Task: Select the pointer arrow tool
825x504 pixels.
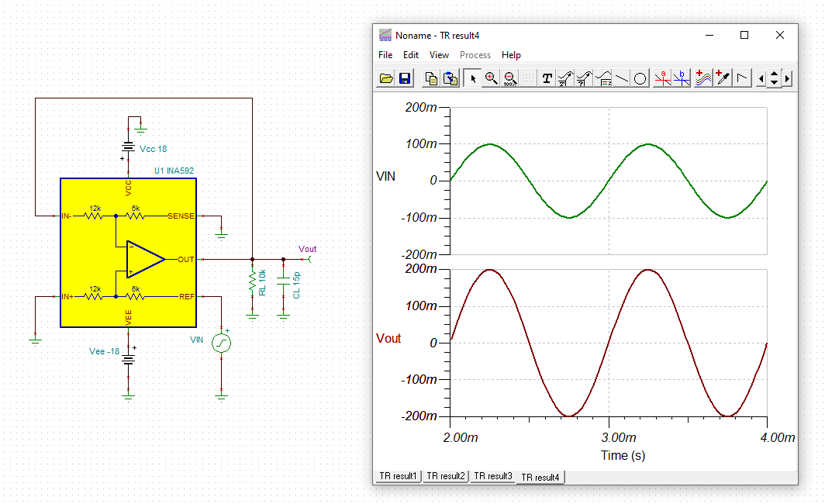Action: tap(472, 78)
